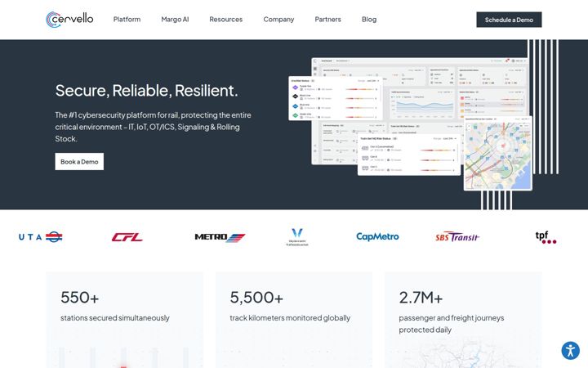Viewport: 588px width, 368px height.
Task: Click the Book a Demo button
Action: (x=79, y=161)
